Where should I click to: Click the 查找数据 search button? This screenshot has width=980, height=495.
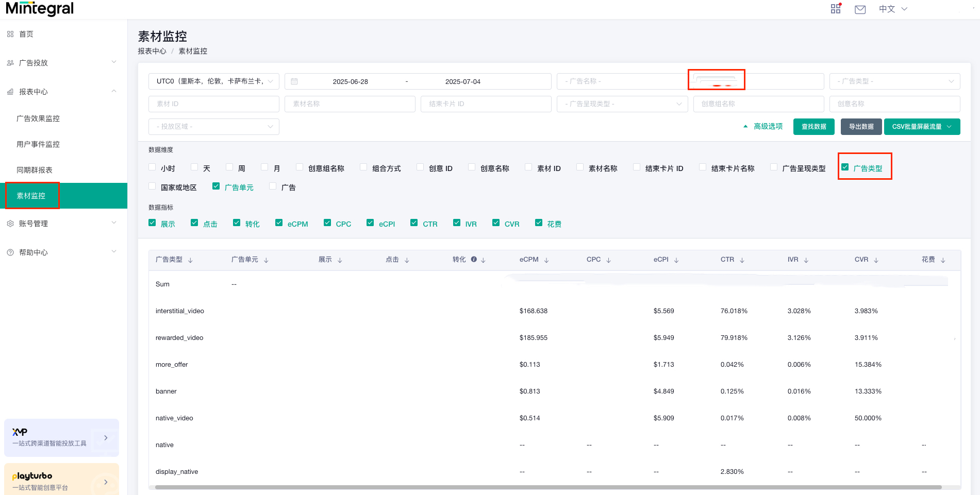pyautogui.click(x=813, y=126)
